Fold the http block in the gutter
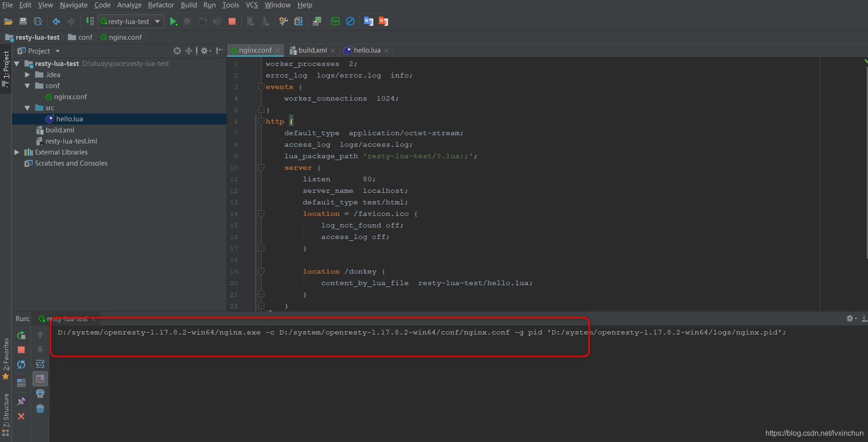 coord(261,121)
